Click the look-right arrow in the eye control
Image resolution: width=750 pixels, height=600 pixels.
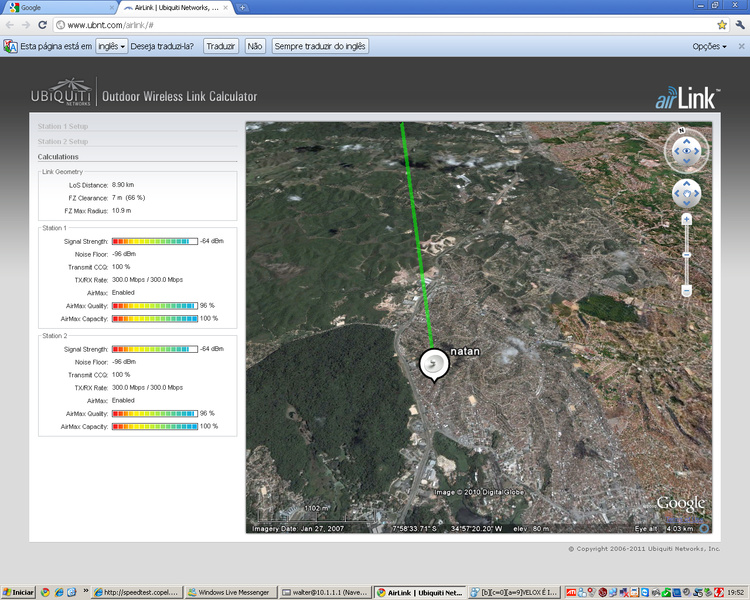pyautogui.click(x=697, y=151)
